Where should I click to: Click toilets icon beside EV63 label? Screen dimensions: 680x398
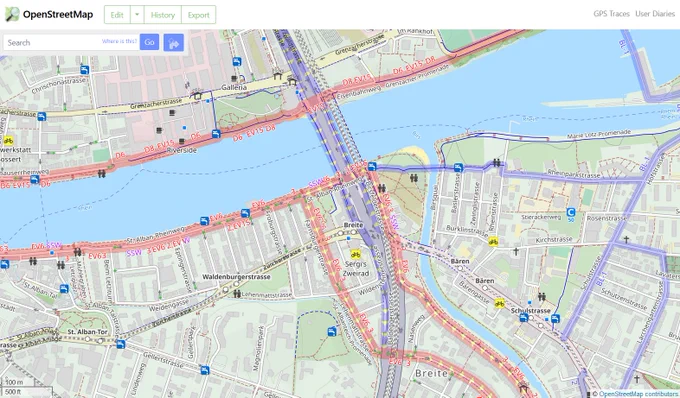[78, 251]
